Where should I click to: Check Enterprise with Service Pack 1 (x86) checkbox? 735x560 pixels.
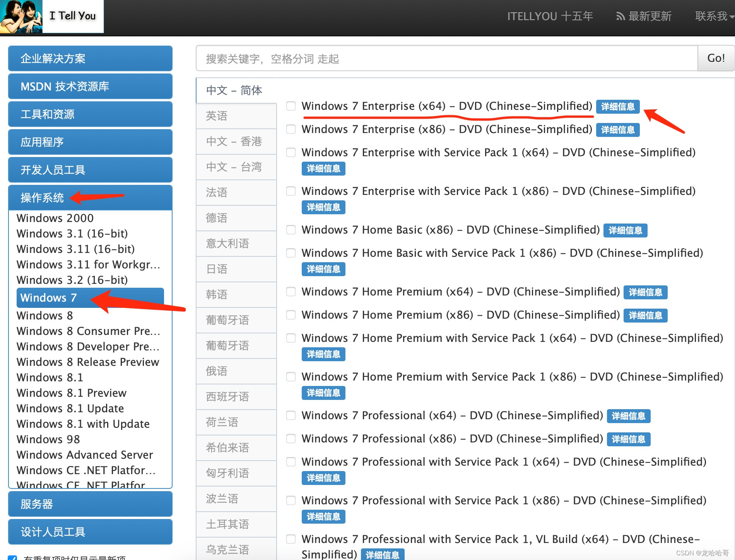(x=291, y=191)
